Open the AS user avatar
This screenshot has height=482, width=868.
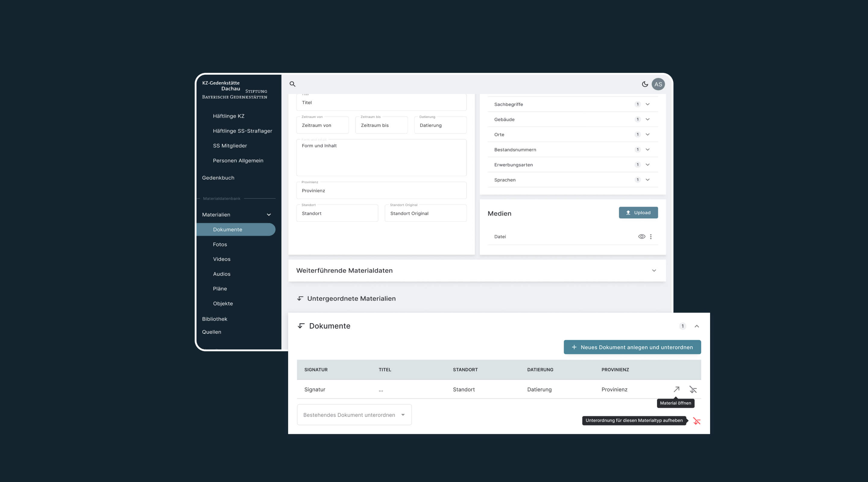(658, 84)
